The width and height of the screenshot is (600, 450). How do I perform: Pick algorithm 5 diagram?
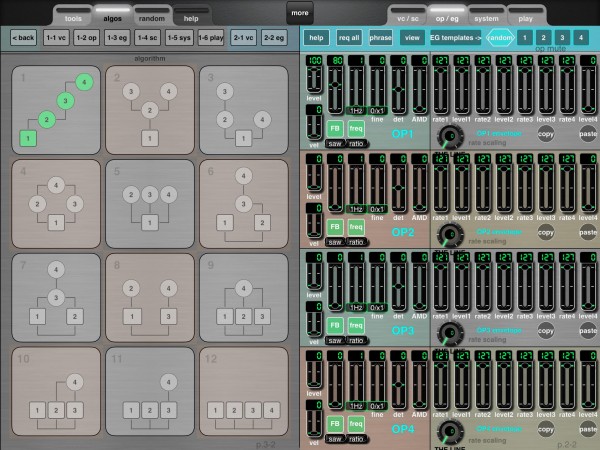click(150, 204)
